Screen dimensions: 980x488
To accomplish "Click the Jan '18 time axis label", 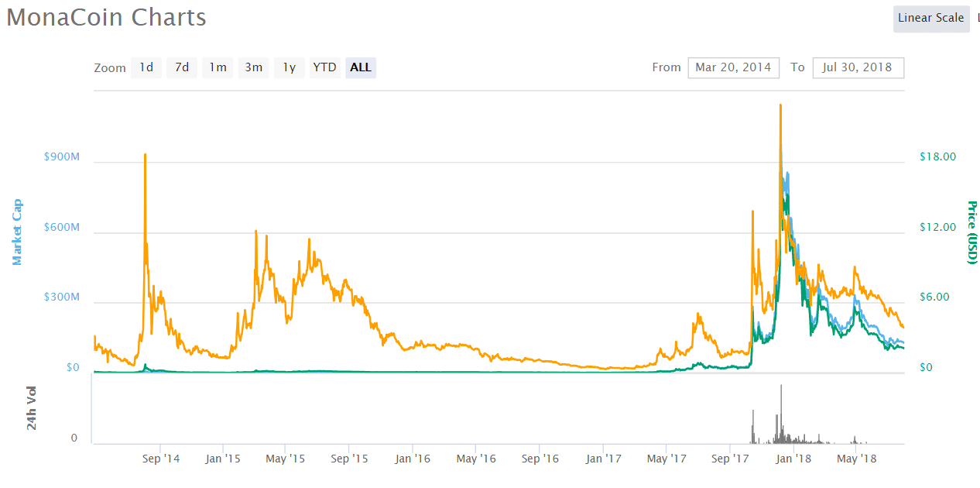I will tap(793, 459).
